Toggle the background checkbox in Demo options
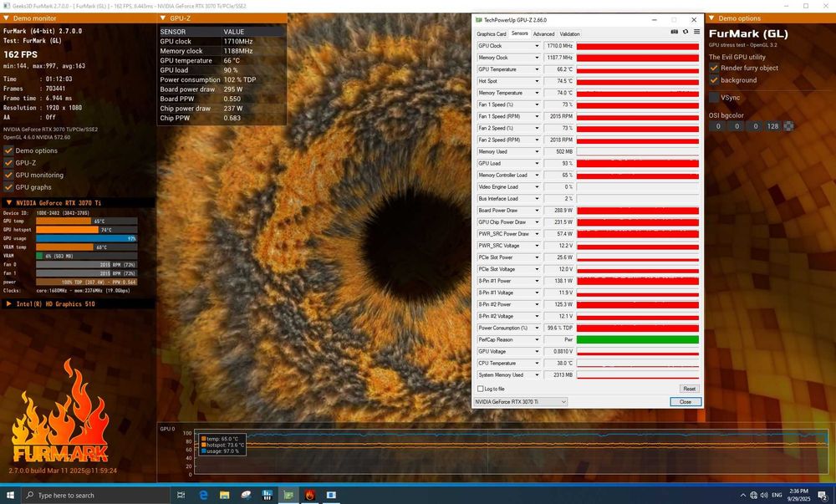 click(x=714, y=80)
